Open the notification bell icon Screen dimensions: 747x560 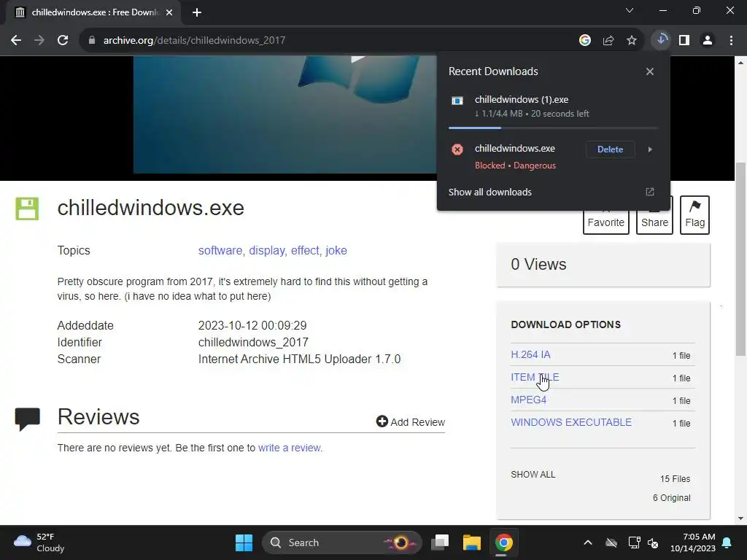coord(727,542)
